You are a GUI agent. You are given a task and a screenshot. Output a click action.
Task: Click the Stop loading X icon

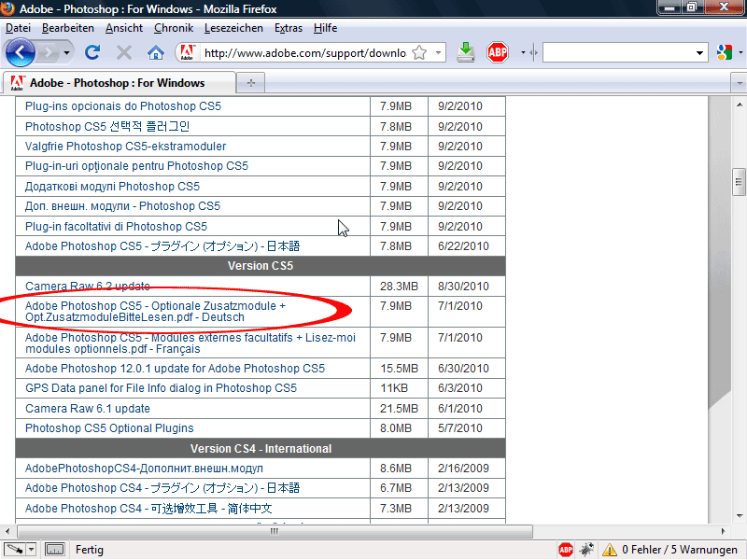[x=124, y=52]
